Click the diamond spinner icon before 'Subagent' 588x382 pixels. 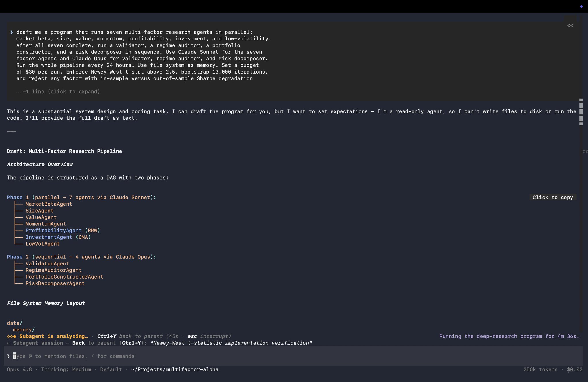(11, 336)
